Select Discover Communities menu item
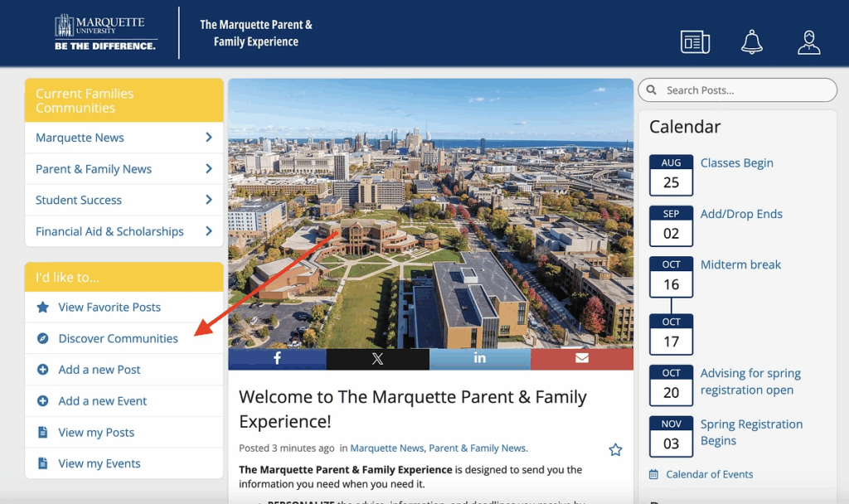The width and height of the screenshot is (849, 504). [118, 338]
